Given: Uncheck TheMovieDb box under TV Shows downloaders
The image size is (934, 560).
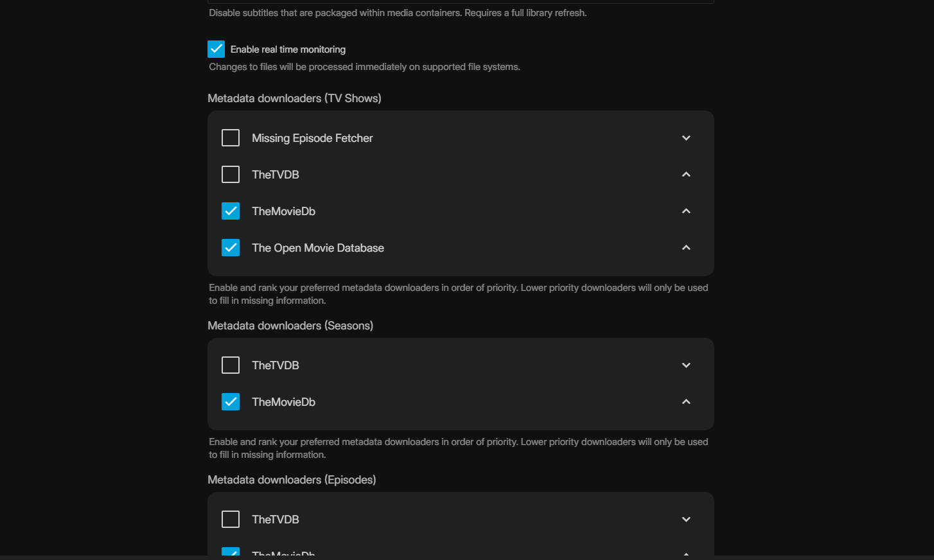Looking at the screenshot, I should (x=231, y=211).
